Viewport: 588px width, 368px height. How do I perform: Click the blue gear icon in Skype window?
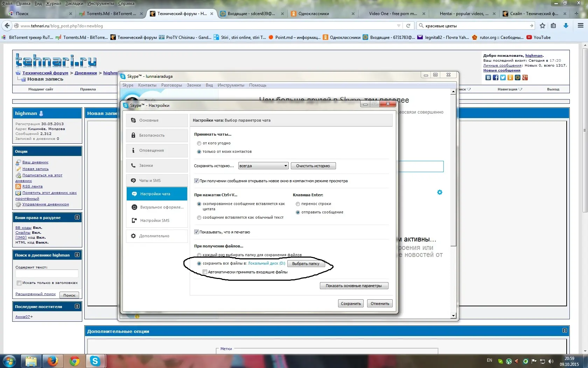coord(440,192)
